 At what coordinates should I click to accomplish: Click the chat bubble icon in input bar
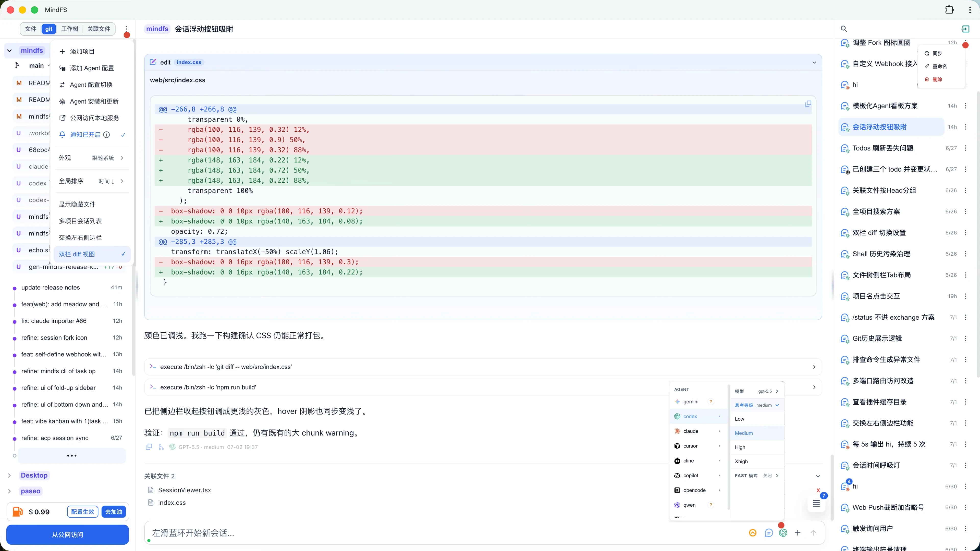pos(768,533)
